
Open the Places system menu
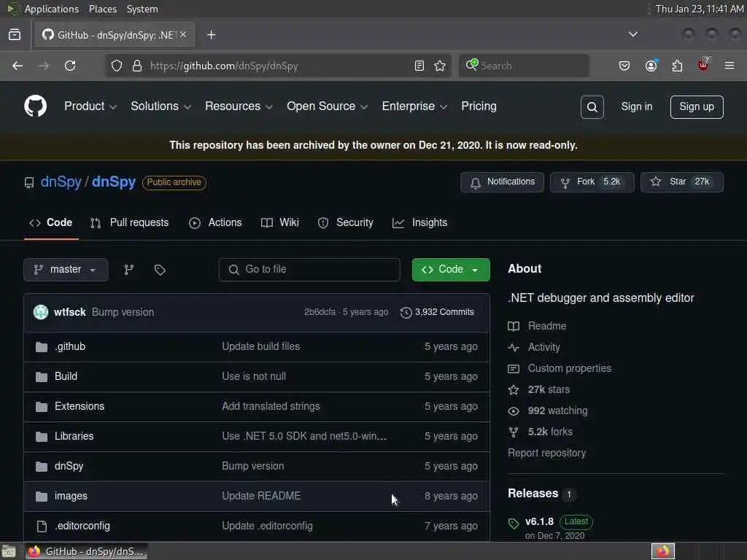pyautogui.click(x=102, y=9)
